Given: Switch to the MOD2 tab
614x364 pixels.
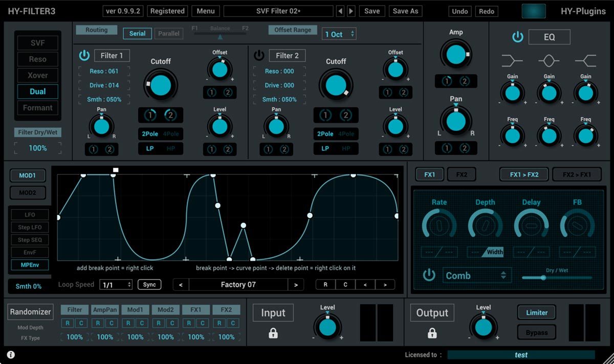Looking at the screenshot, I should point(28,193).
